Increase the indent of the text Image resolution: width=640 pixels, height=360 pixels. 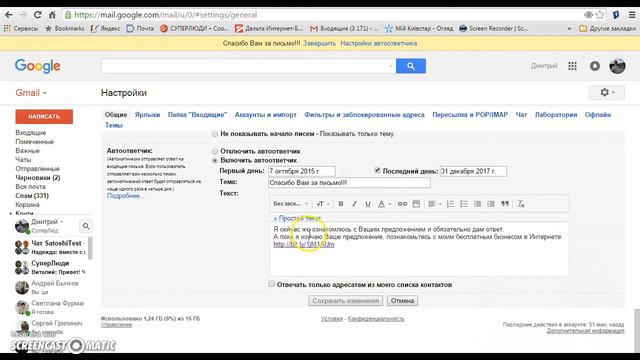pos(491,204)
